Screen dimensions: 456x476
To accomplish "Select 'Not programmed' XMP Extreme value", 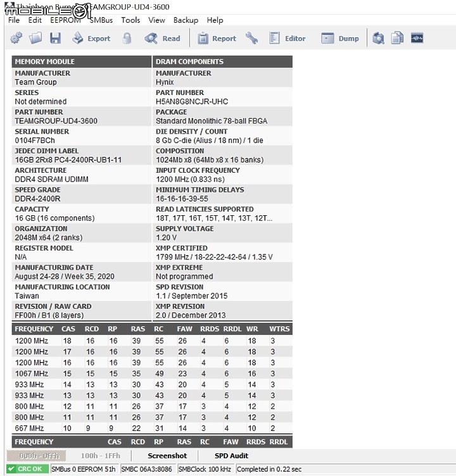I will coord(184,276).
